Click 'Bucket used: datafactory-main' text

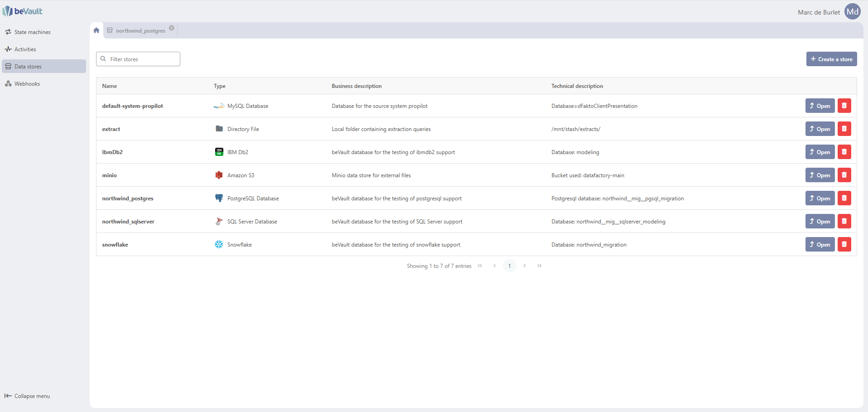click(588, 175)
